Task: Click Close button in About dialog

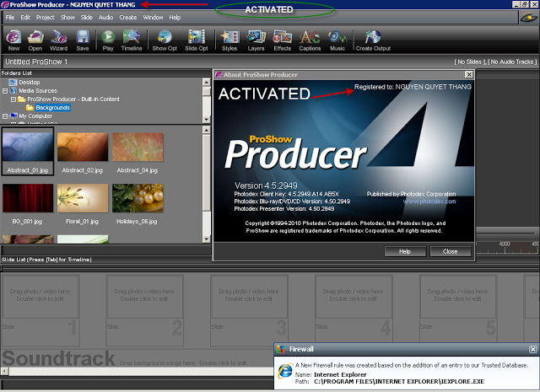Action: click(450, 251)
